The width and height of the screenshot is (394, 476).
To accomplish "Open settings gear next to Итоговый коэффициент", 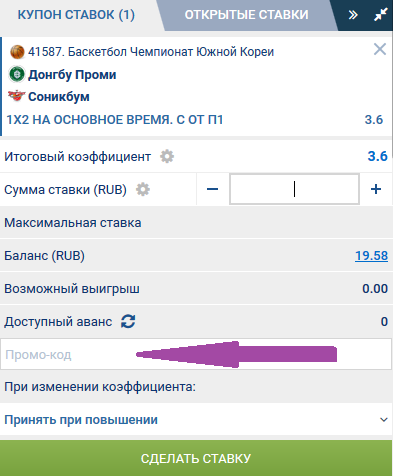I will (167, 156).
